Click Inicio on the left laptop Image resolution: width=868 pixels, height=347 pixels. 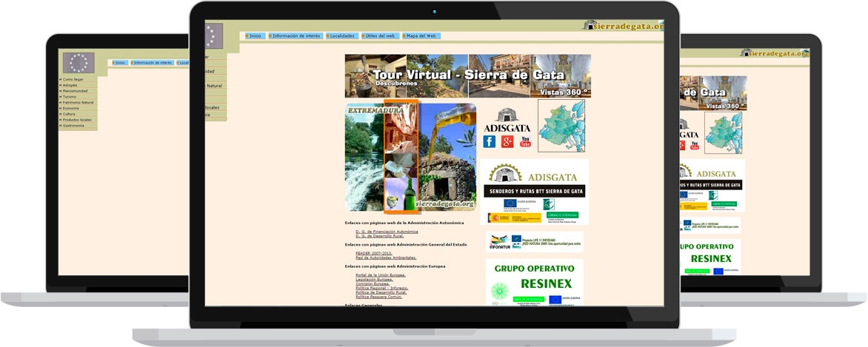pos(119,63)
